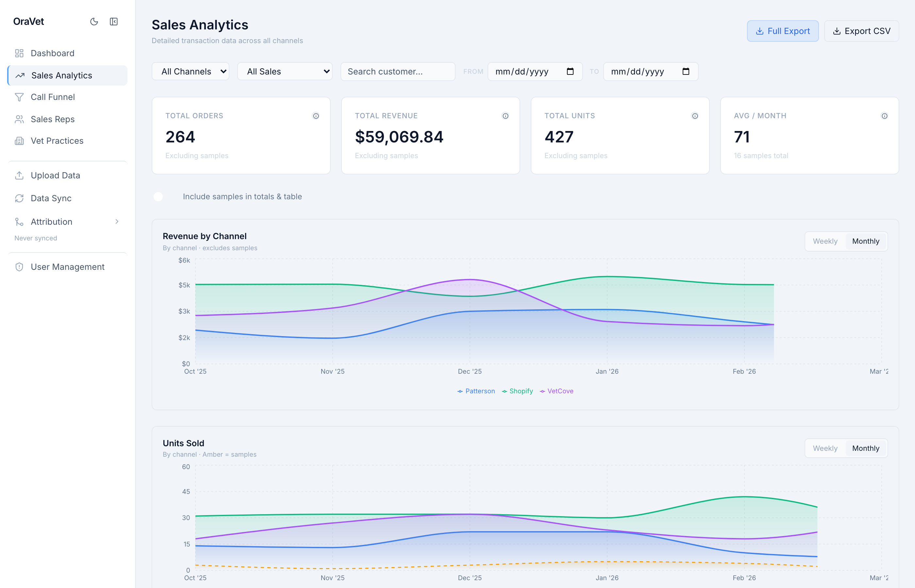The image size is (915, 588).
Task: Show info for Total Revenue card
Action: [x=505, y=116]
